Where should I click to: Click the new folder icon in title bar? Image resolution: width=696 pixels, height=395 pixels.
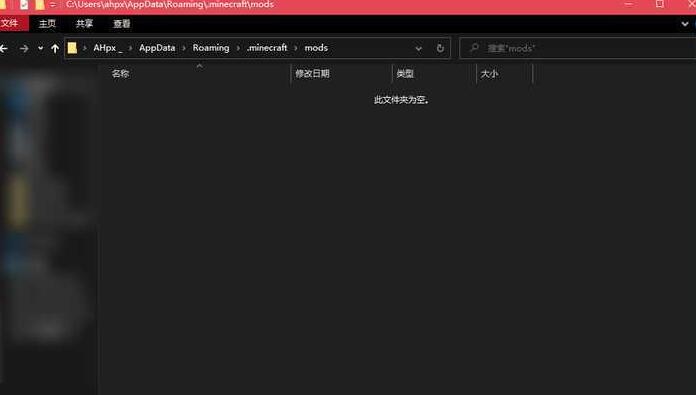click(40, 5)
